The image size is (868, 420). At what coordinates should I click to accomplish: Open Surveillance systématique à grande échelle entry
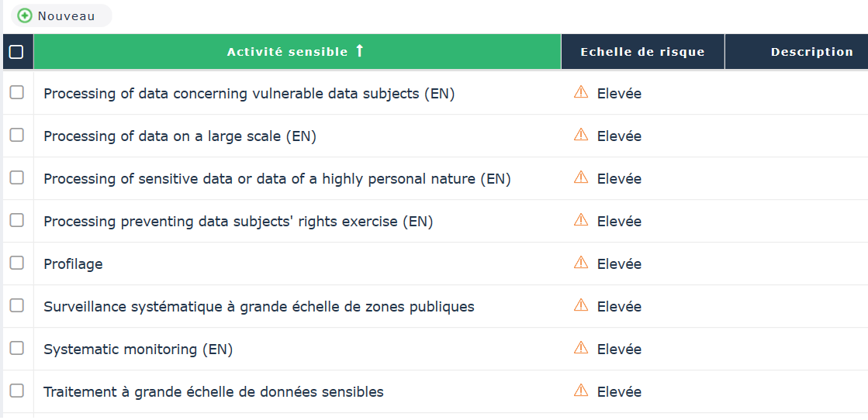click(258, 306)
